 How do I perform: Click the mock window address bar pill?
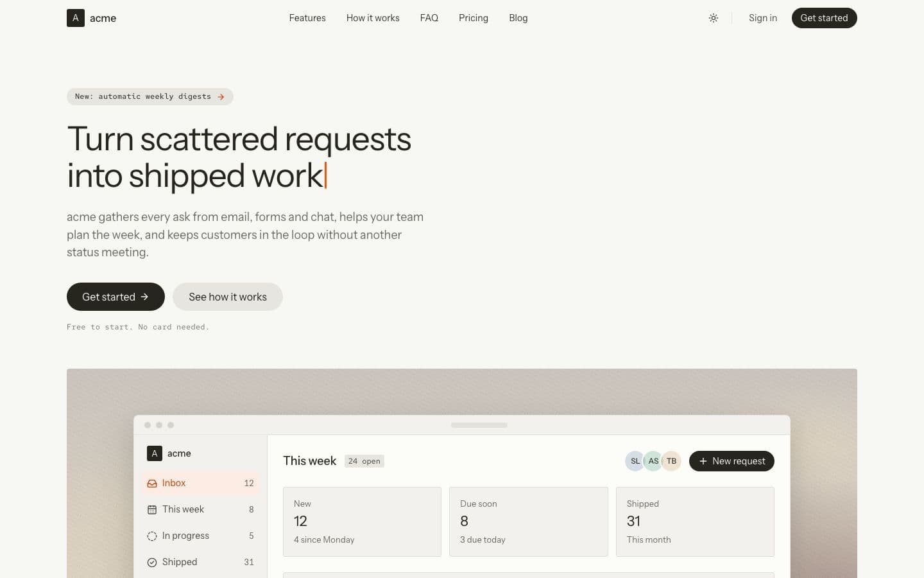[479, 425]
